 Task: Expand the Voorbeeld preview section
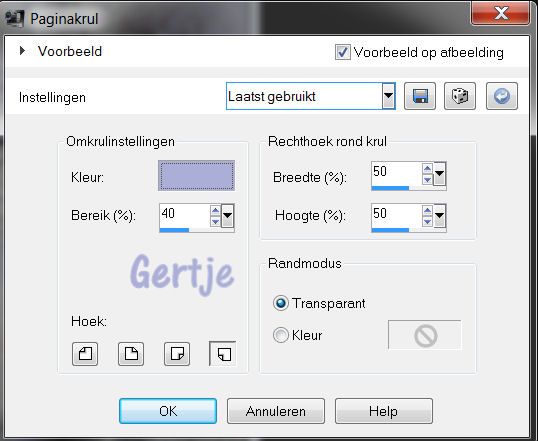(23, 51)
